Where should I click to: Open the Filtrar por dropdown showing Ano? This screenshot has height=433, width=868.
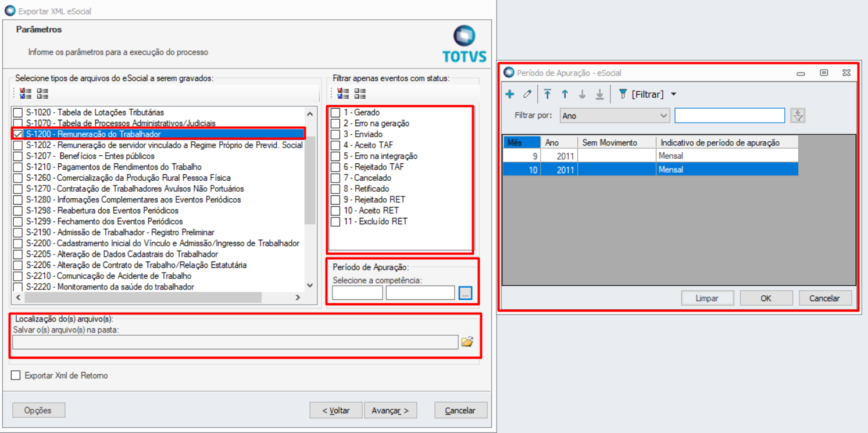pos(614,115)
